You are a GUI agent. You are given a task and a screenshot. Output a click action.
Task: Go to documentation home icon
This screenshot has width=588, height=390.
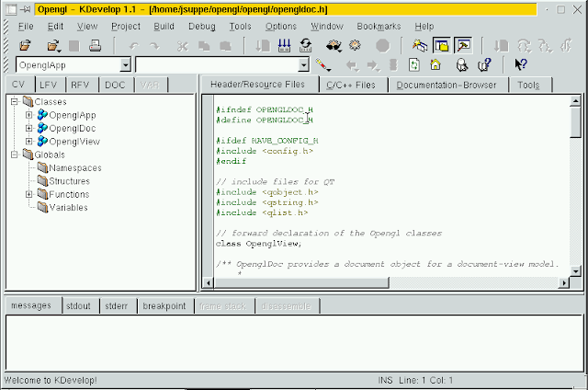(435, 65)
